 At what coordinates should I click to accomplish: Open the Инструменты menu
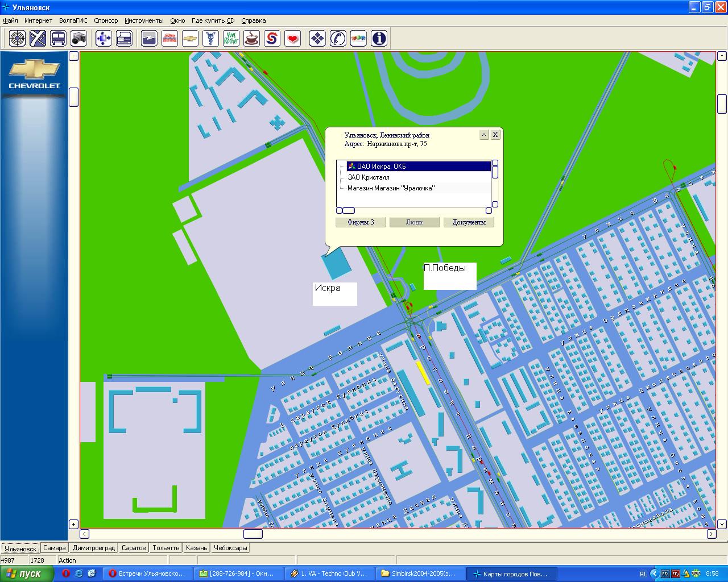coord(144,20)
